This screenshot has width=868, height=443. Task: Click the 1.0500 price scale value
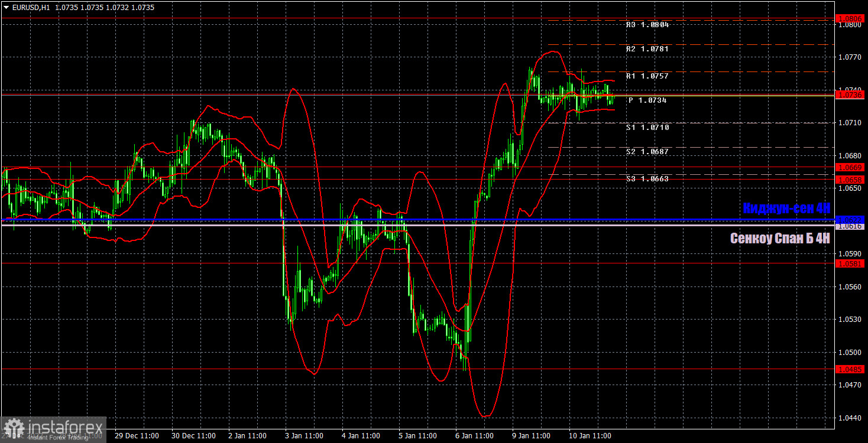pyautogui.click(x=849, y=353)
